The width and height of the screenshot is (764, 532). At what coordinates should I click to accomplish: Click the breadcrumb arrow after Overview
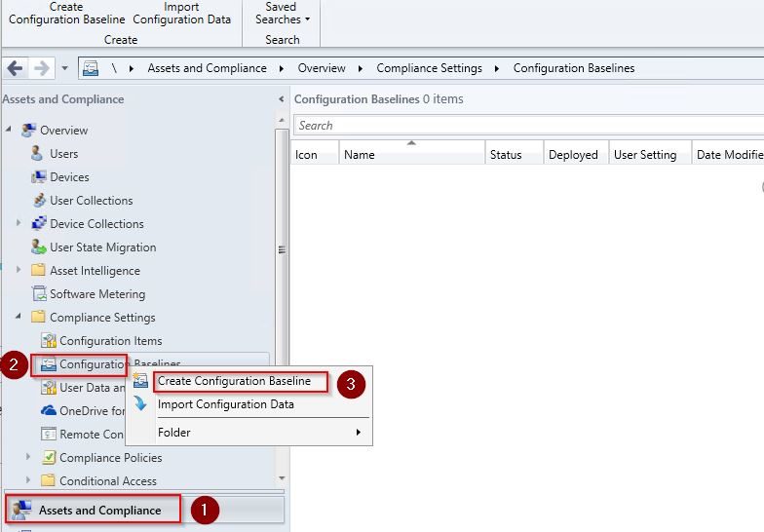click(x=361, y=68)
